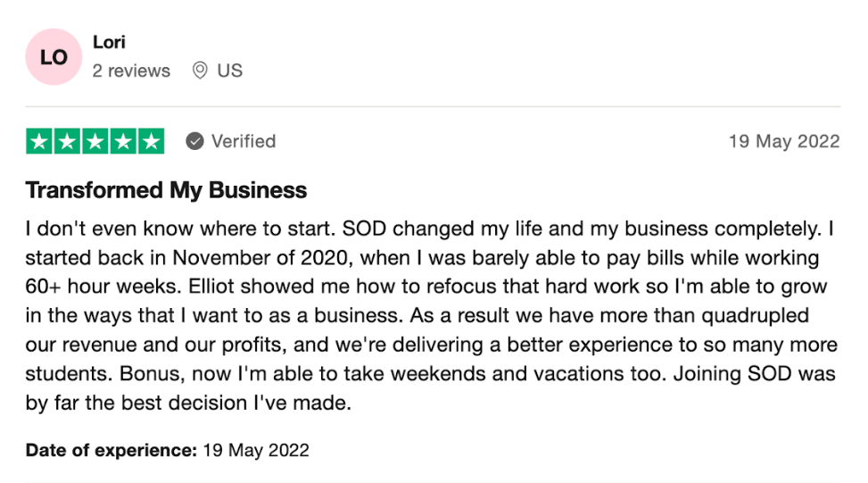Click the third green rating star
Image resolution: width=868 pixels, height=483 pixels.
95,141
